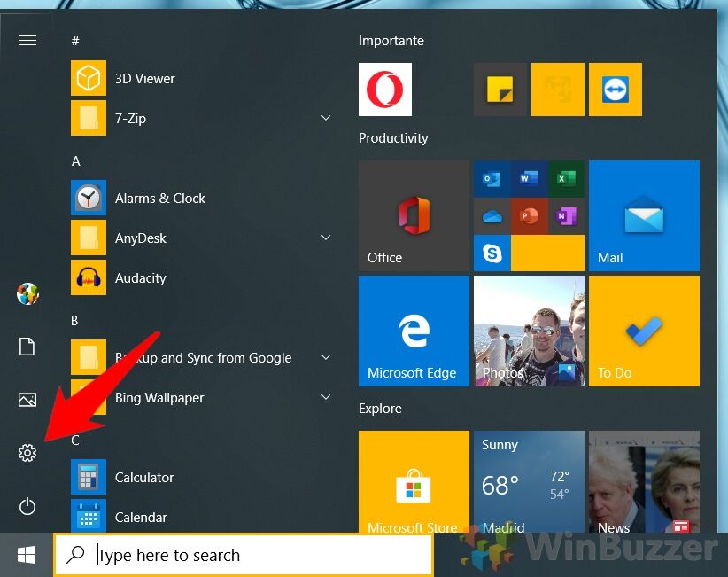Open the Madrid weather tile

tap(529, 482)
